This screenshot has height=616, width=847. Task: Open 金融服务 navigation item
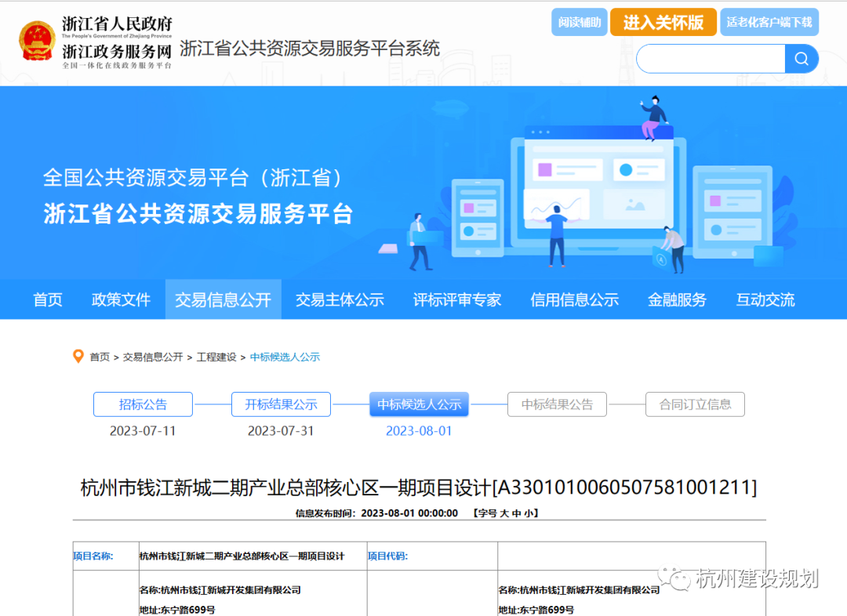coord(677,299)
